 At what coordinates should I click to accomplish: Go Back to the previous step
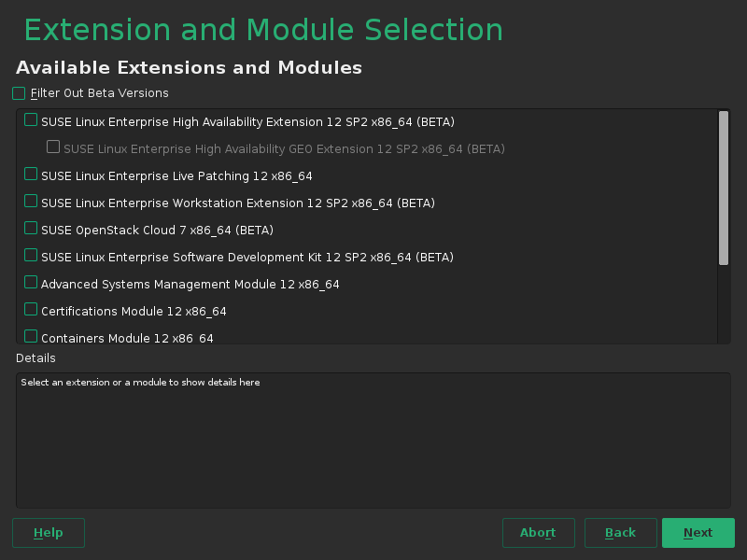tap(620, 533)
